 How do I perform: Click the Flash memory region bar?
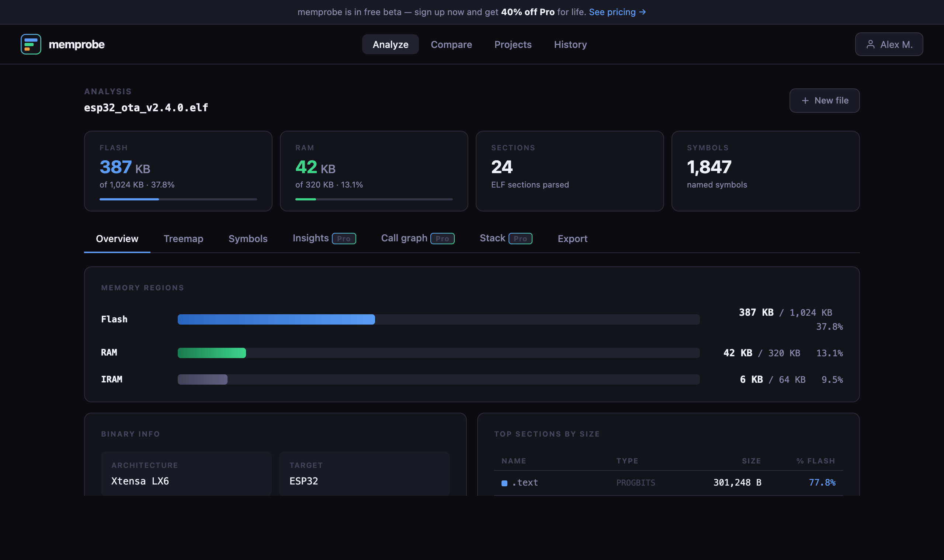[x=438, y=319]
